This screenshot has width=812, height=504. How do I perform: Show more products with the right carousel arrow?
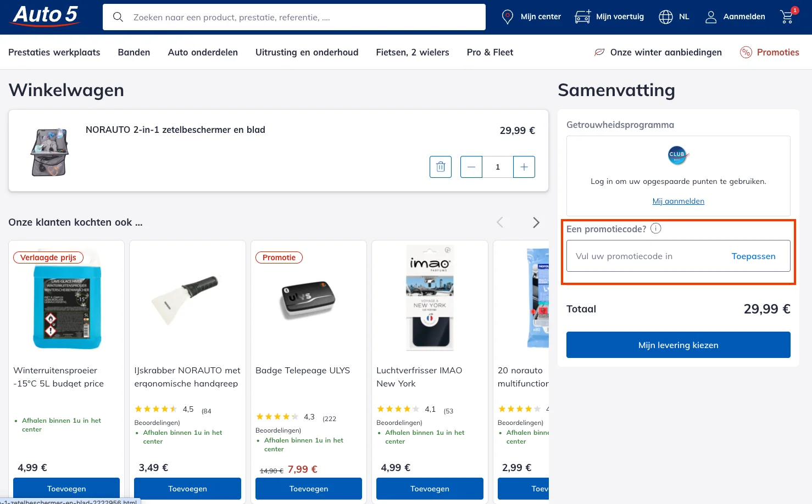536,222
